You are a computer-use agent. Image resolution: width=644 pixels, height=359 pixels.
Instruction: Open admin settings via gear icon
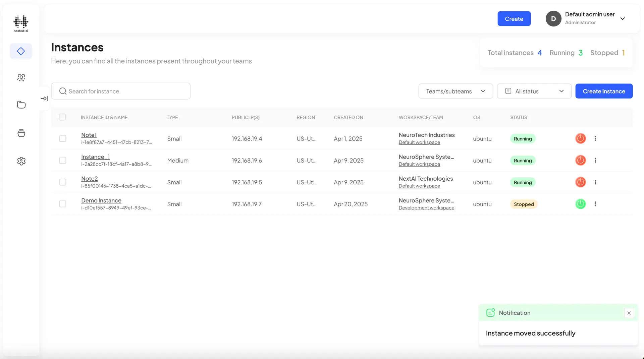(x=21, y=161)
